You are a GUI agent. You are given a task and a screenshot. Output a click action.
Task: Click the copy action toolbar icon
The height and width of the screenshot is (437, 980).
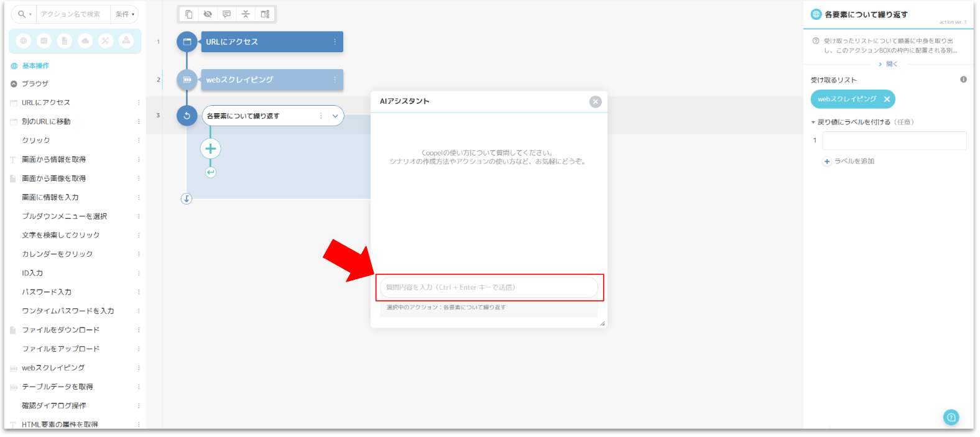tap(189, 14)
